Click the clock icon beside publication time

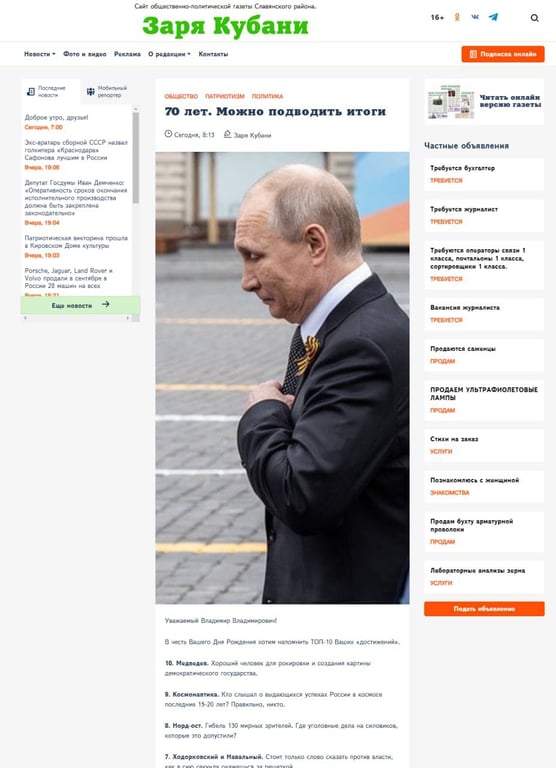(168, 134)
